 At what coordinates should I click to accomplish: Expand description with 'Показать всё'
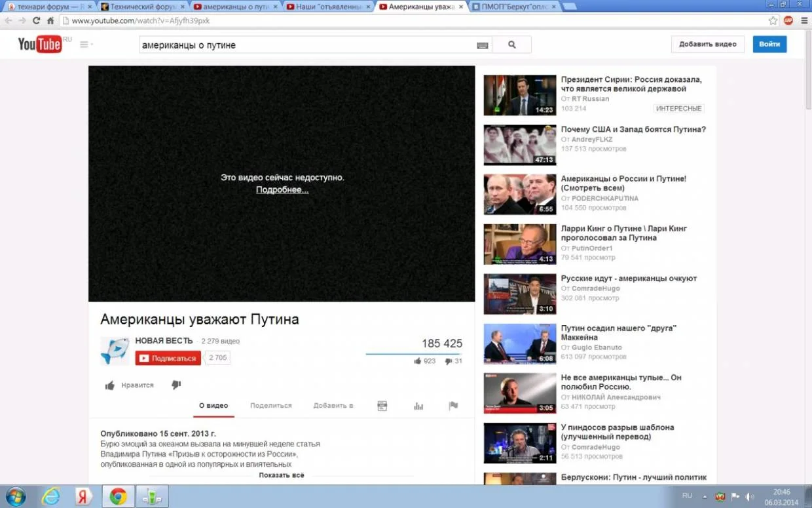[282, 475]
